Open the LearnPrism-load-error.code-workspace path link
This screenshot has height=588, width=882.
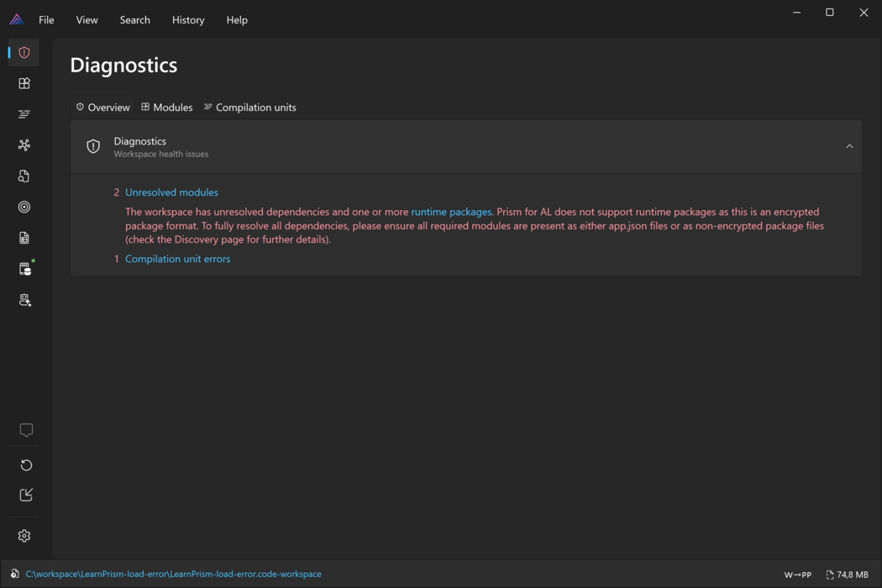(173, 574)
